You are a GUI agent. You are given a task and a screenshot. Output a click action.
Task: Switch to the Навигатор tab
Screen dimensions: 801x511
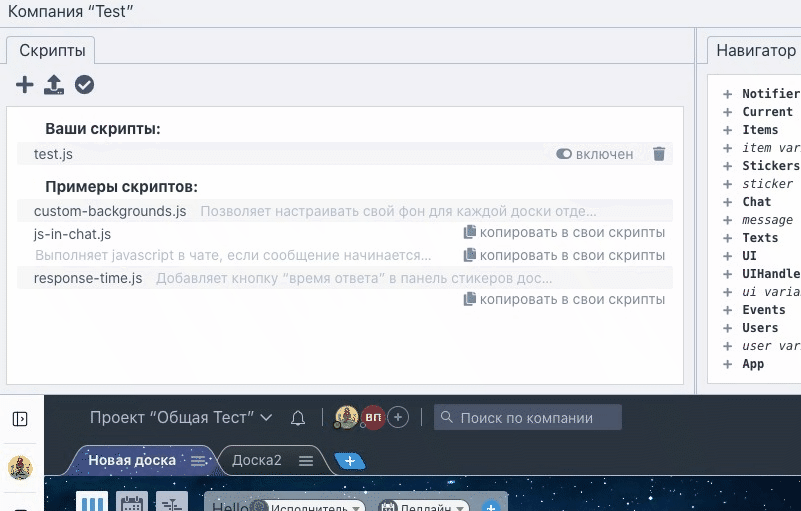(756, 51)
